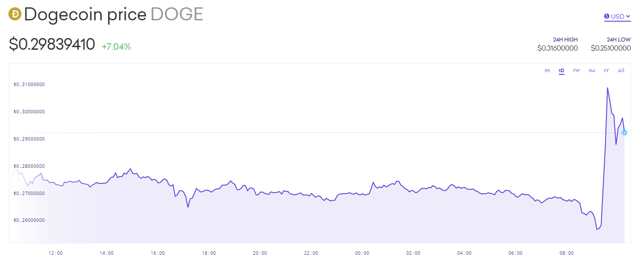Viewport: 644px width, 259px height.
Task: Click the 24H HIGH value $0.31600000
Action: 558,48
